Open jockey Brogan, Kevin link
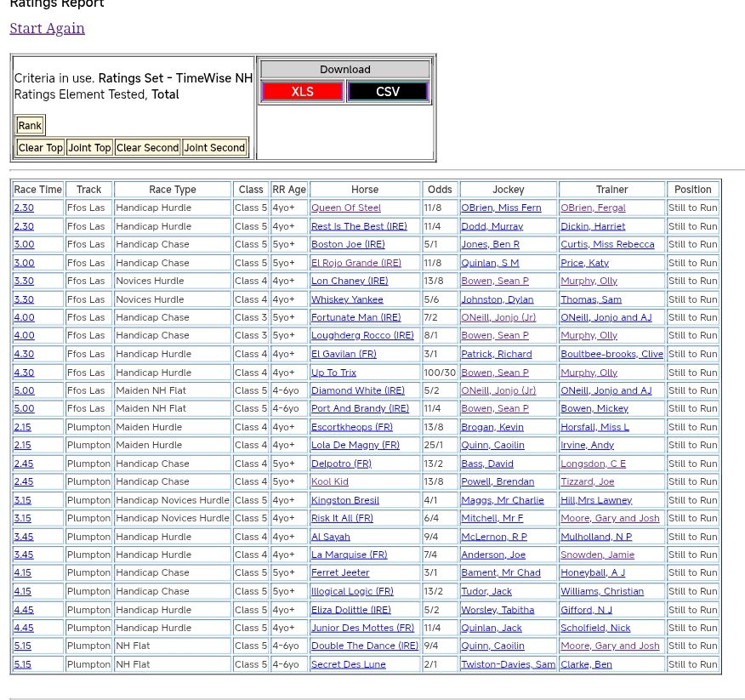 [492, 427]
